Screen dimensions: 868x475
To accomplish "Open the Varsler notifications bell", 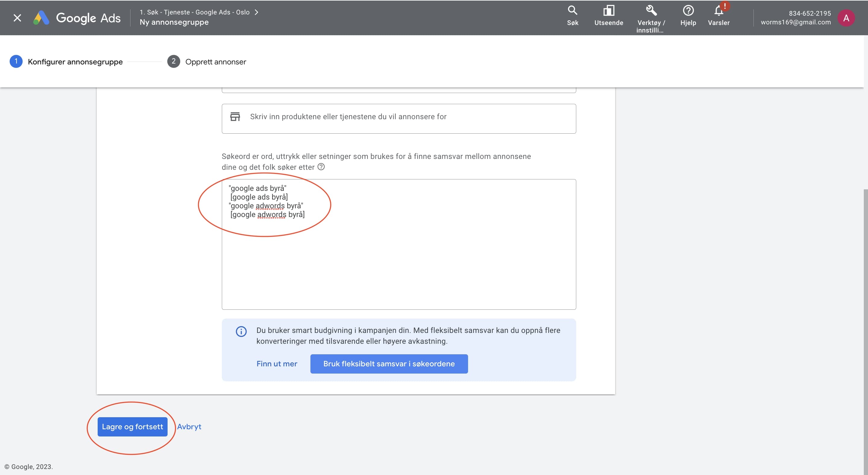I will [719, 15].
